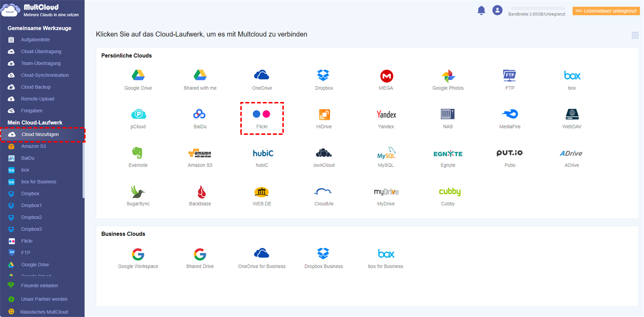Select the CloudMe icon
The image size is (644, 317).
(322, 192)
